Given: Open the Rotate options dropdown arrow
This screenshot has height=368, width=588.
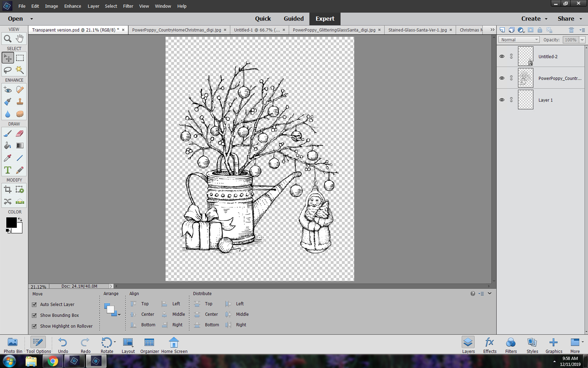Looking at the screenshot, I should (115, 342).
